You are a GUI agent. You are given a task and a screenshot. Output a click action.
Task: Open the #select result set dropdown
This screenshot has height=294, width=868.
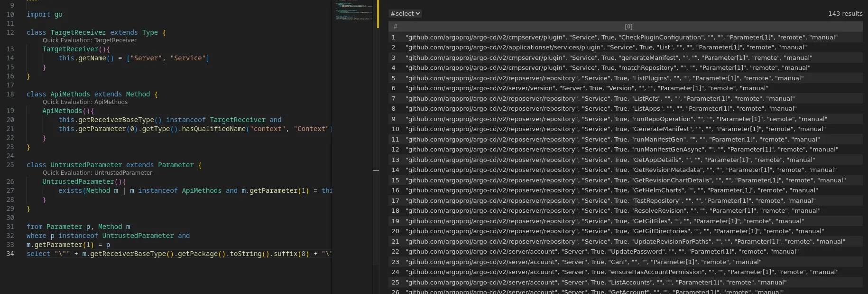coord(405,14)
